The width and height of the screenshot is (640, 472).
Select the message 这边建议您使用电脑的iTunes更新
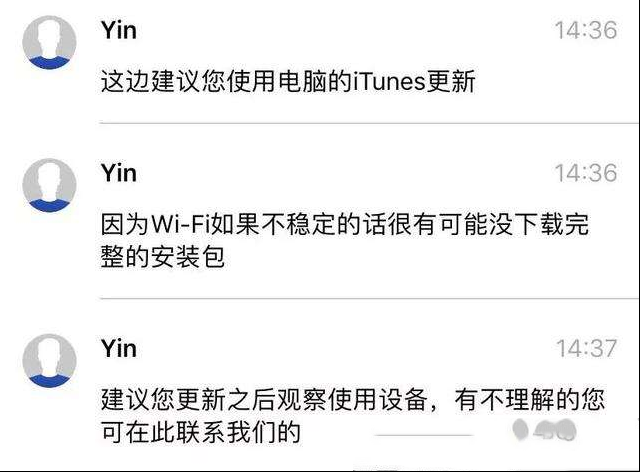point(288,81)
